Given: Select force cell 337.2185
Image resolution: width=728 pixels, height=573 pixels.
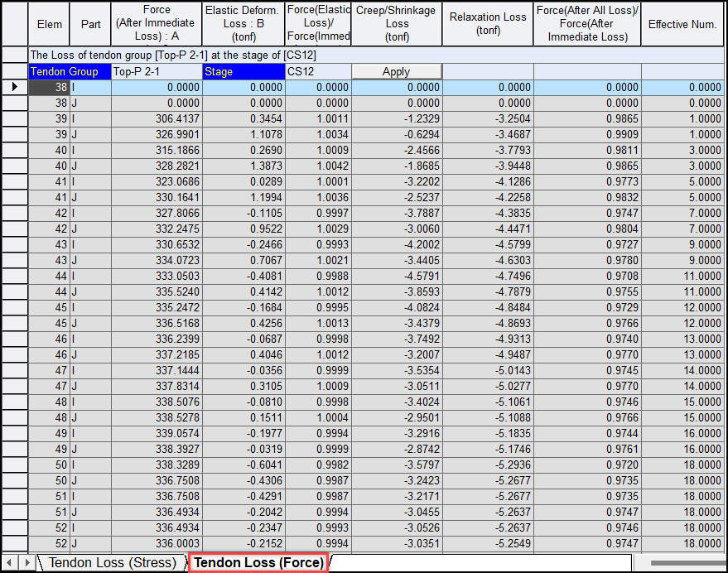Looking at the screenshot, I should 157,354.
